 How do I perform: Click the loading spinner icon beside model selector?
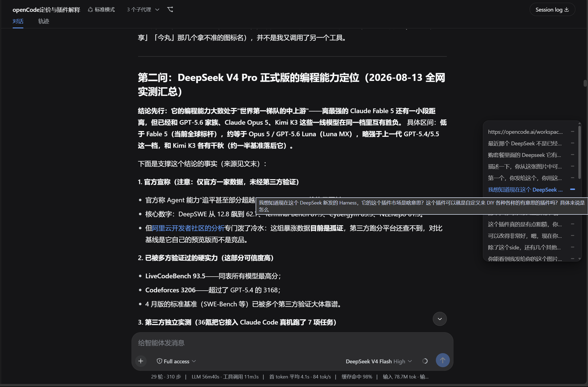point(425,361)
